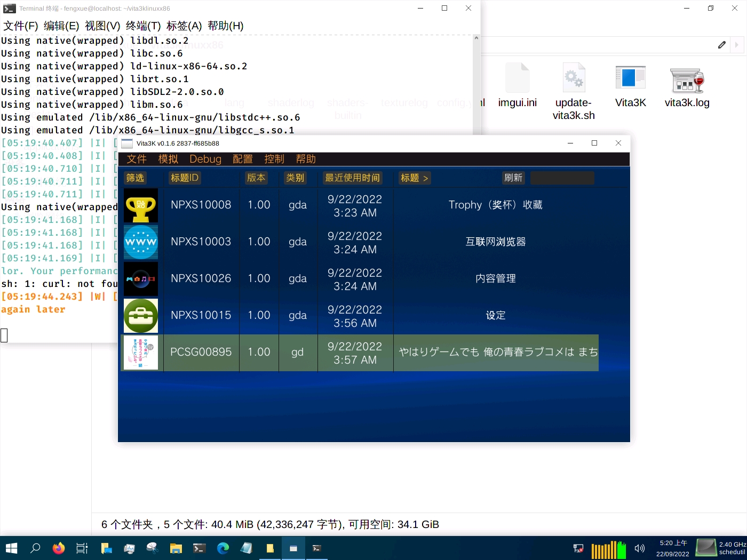Viewport: 747px width, 560px height.
Task: Launch Microsoft Edge from the taskbar
Action: point(223,548)
